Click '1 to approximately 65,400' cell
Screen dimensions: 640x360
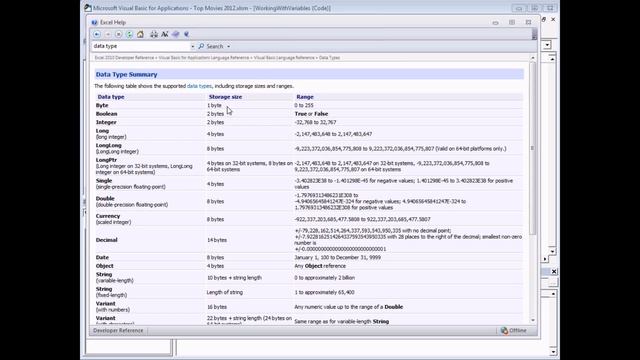324,292
